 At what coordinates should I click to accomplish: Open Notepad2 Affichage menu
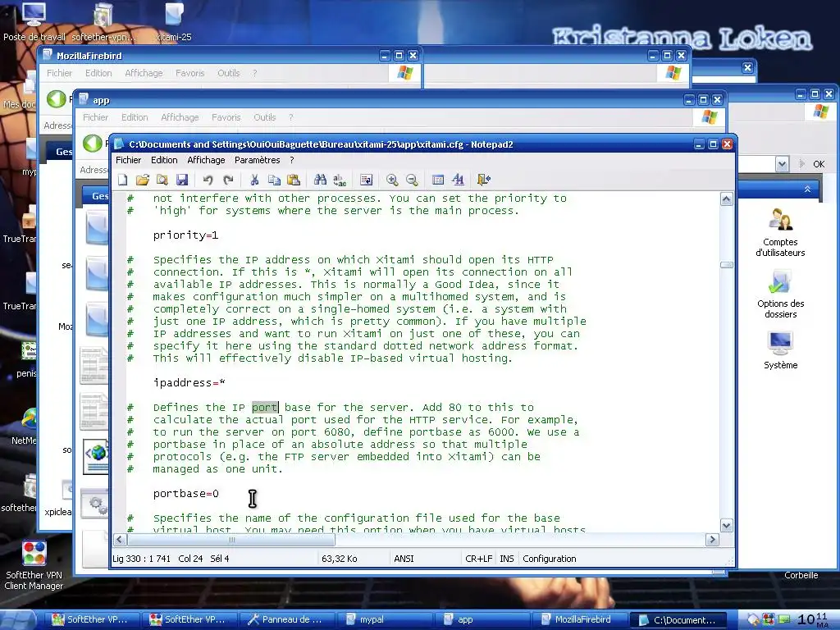click(x=206, y=160)
